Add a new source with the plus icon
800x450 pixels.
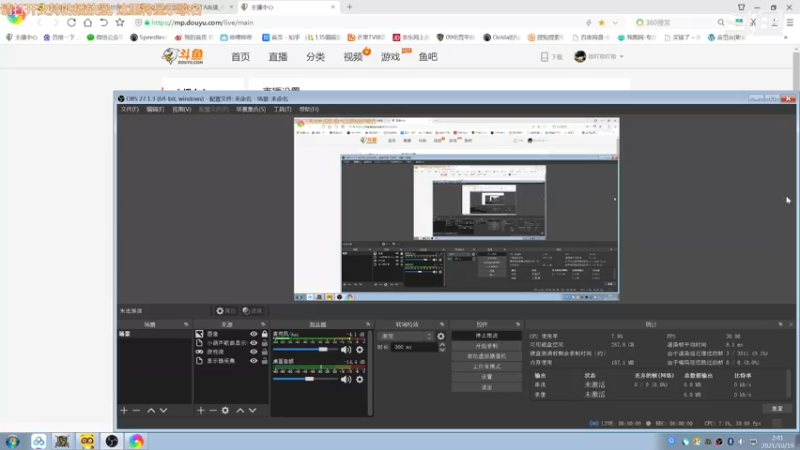pyautogui.click(x=201, y=410)
